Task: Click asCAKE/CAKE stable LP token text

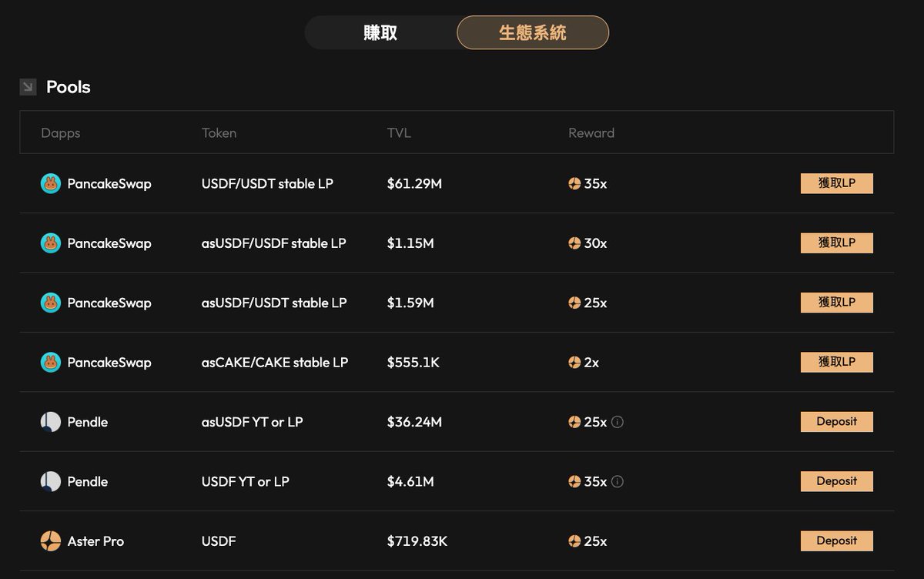Action: pos(275,363)
